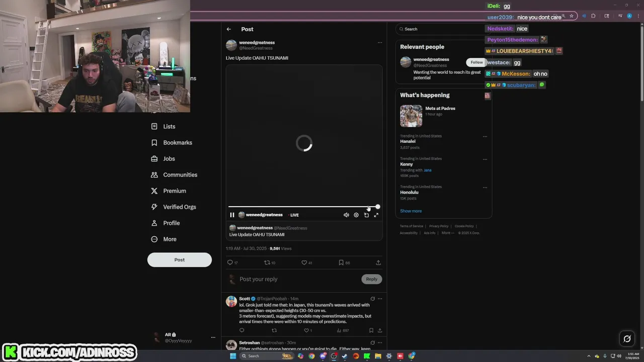
Task: Open the Grok icon on Setroshan's reply
Action: click(372, 343)
